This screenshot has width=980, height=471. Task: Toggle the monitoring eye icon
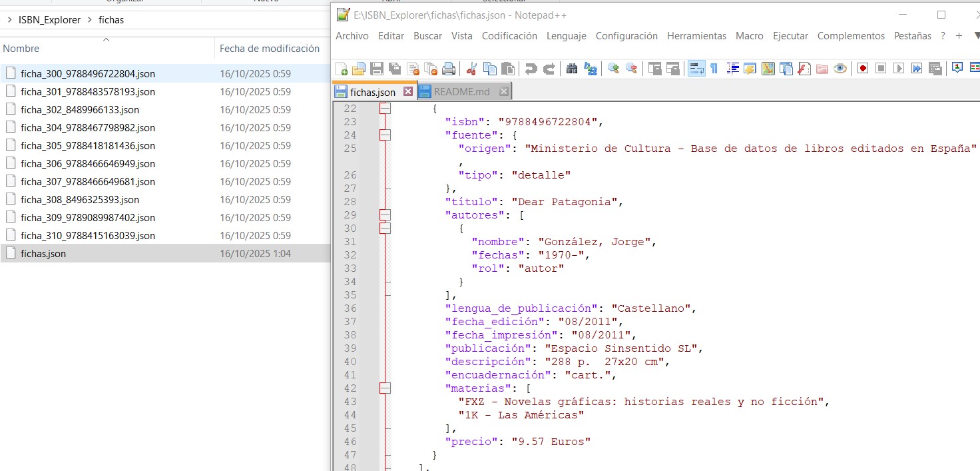coord(840,68)
